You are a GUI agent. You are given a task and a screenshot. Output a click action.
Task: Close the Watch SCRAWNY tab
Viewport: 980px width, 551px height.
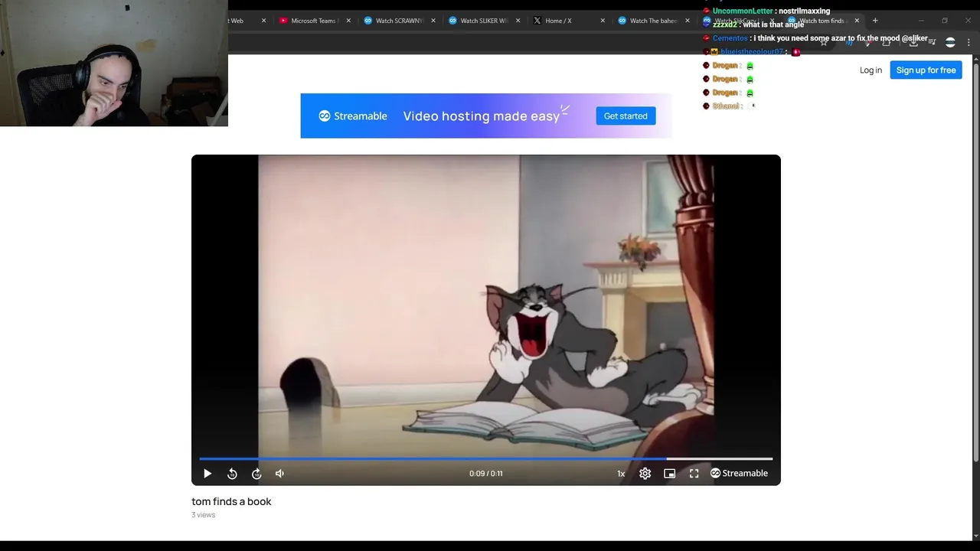tap(433, 21)
